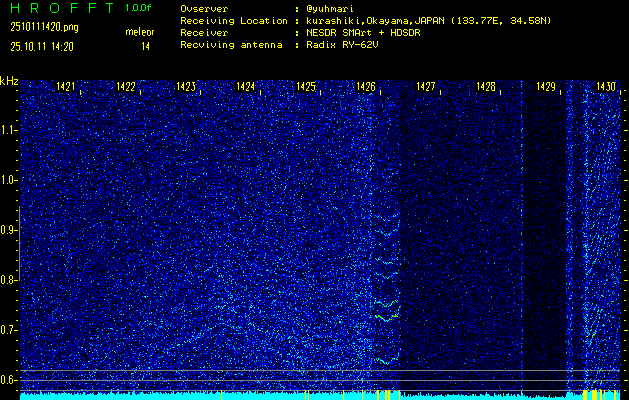Click the 1429 time marker
Viewport: 629px width, 400px height.
[545, 88]
